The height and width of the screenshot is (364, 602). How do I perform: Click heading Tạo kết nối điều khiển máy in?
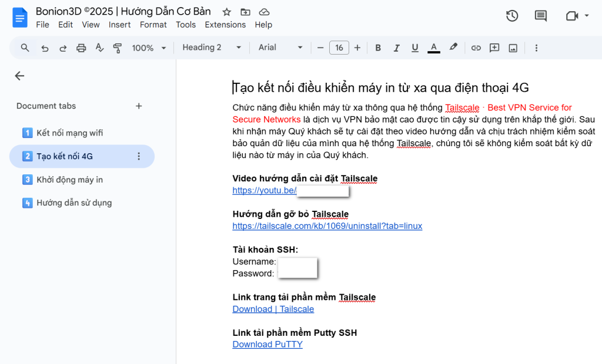point(380,88)
